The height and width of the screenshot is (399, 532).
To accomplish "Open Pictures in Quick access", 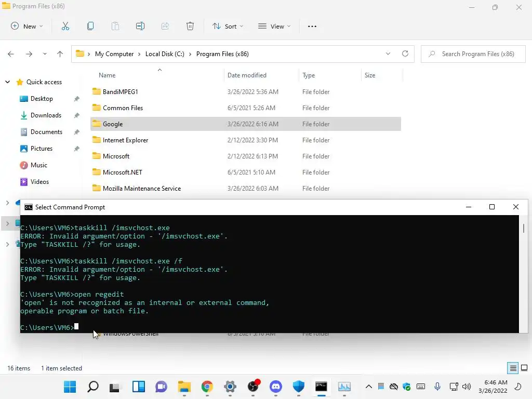I will coord(42,148).
